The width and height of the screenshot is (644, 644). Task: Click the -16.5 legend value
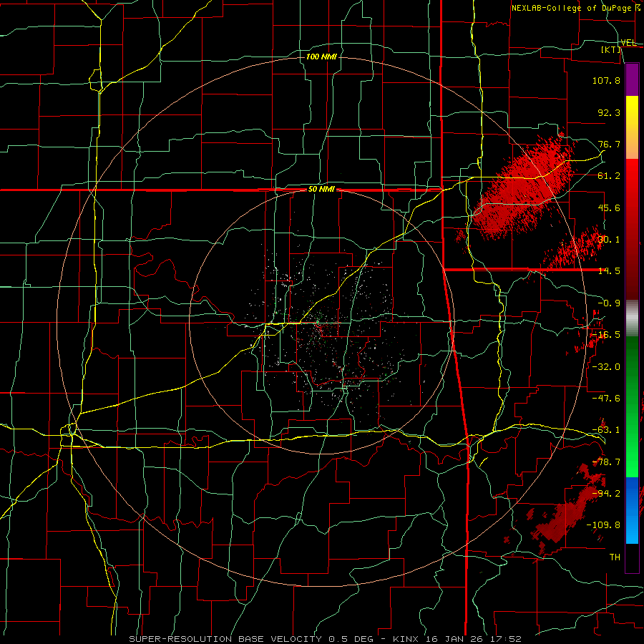point(606,335)
